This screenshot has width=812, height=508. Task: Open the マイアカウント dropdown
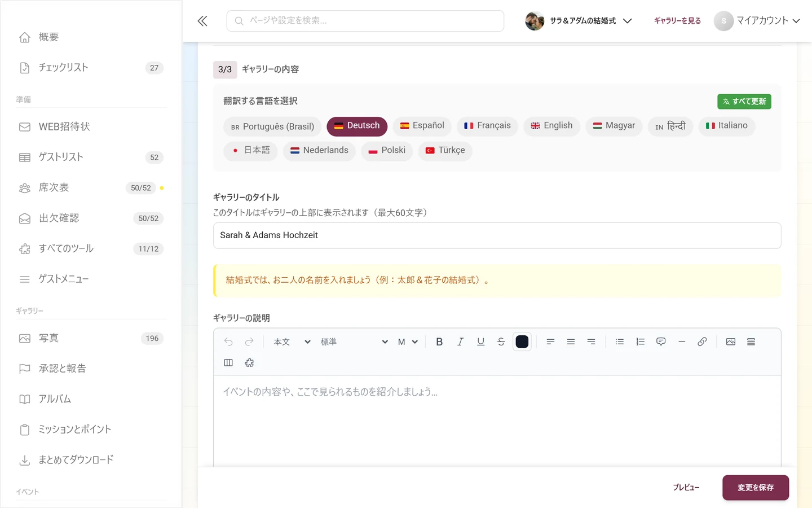(x=757, y=21)
